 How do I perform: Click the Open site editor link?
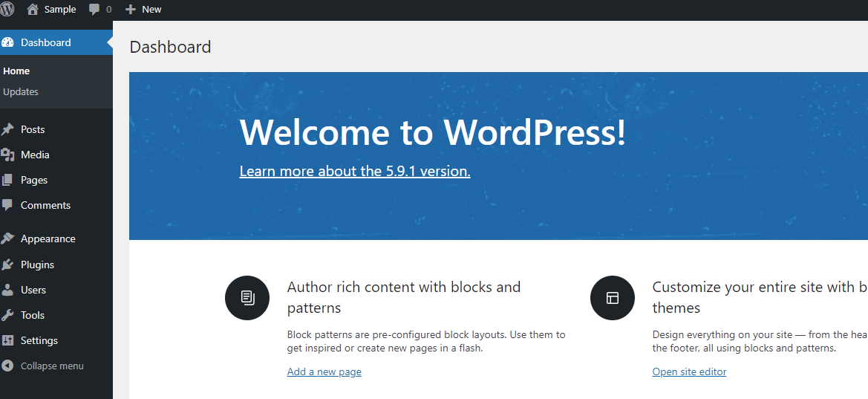(689, 372)
